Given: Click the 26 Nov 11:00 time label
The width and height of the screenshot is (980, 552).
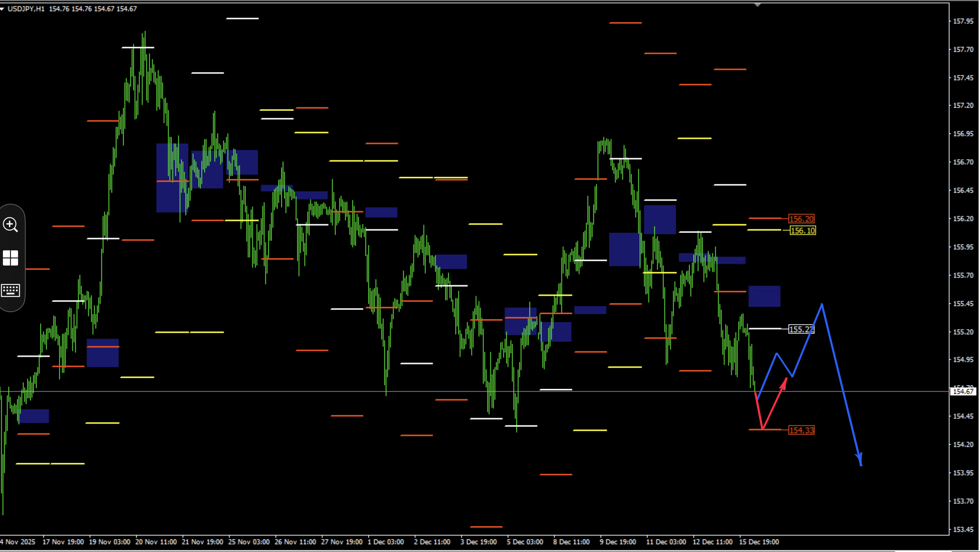Looking at the screenshot, I should [x=295, y=542].
